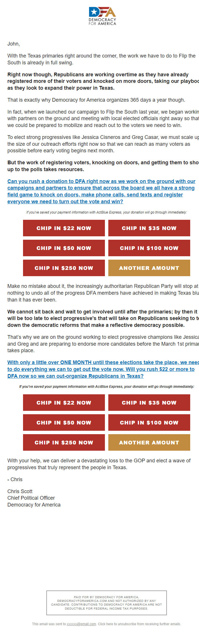Chip in $35 from the lower donation block
This screenshot has height=644, width=199.
tap(149, 403)
